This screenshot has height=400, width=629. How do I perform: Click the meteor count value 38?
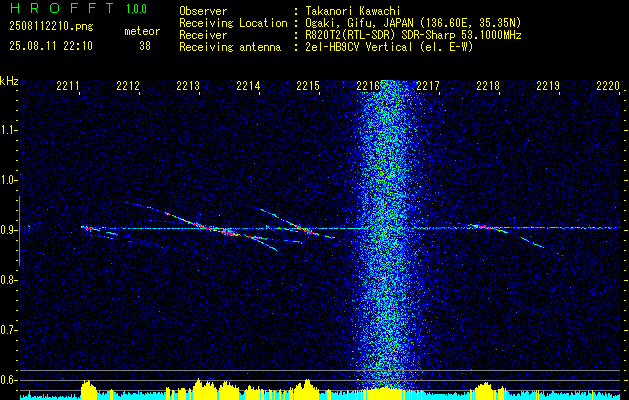pyautogui.click(x=145, y=46)
